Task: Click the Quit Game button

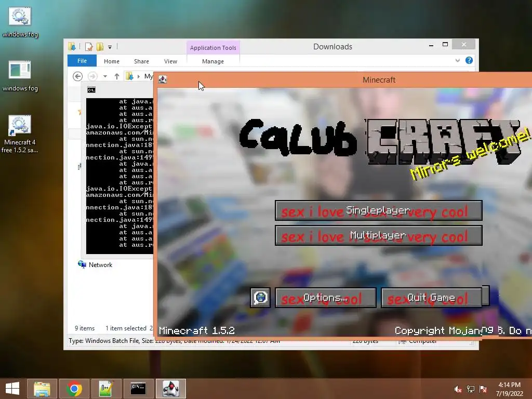Action: pos(431,298)
